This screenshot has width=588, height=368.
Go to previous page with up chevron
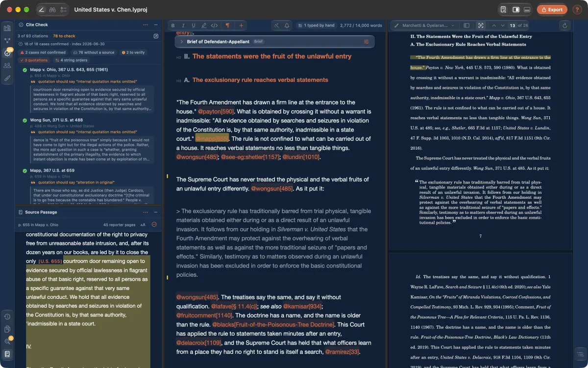click(494, 26)
